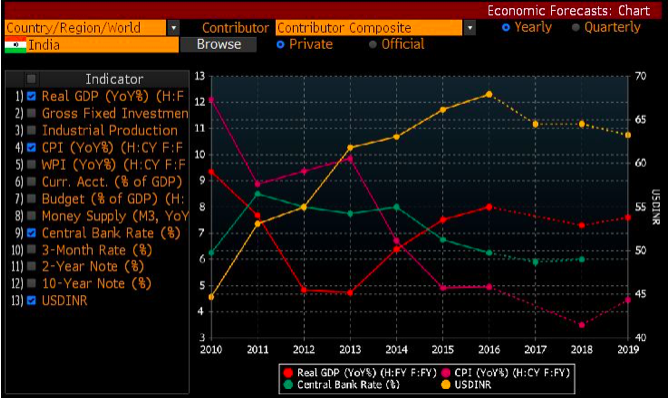This screenshot has width=668, height=401.
Task: Click the USDINR 2016 peak data point
Action: click(489, 94)
